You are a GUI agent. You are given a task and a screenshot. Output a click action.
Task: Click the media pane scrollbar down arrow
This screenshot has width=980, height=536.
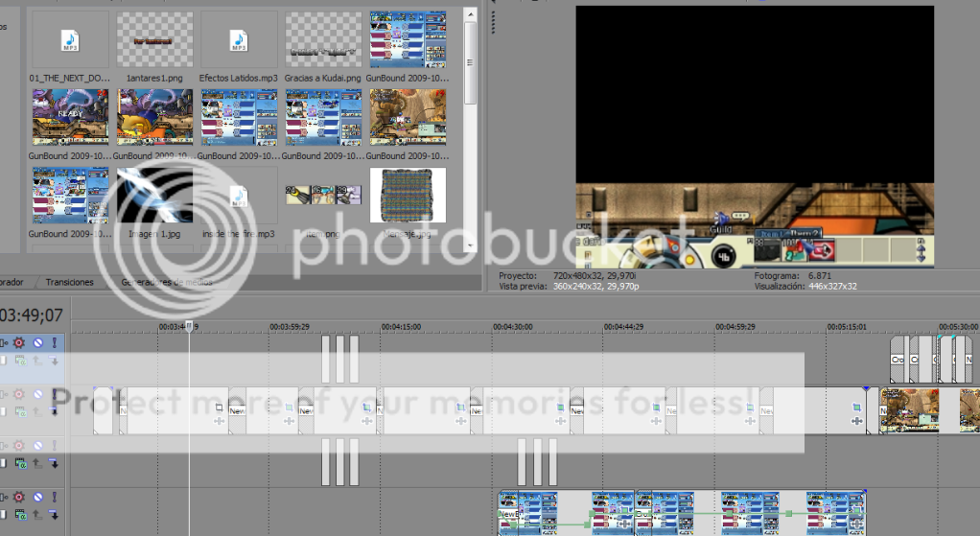click(x=471, y=245)
